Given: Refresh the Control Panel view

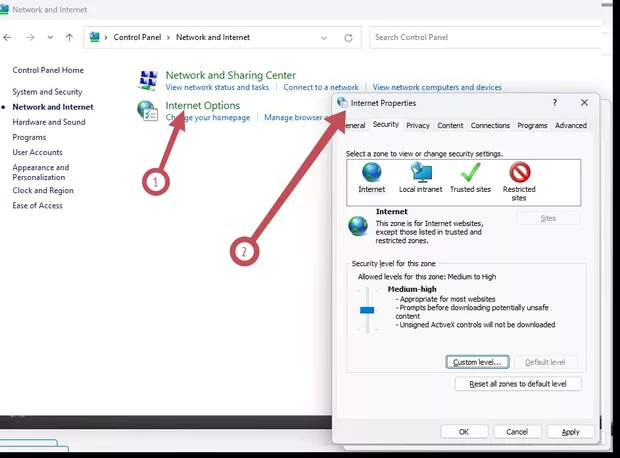Looking at the screenshot, I should point(348,38).
